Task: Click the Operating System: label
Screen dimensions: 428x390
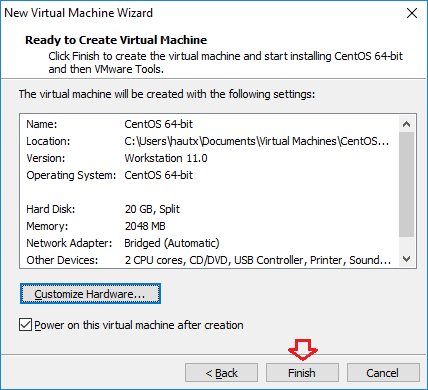Action: click(71, 175)
